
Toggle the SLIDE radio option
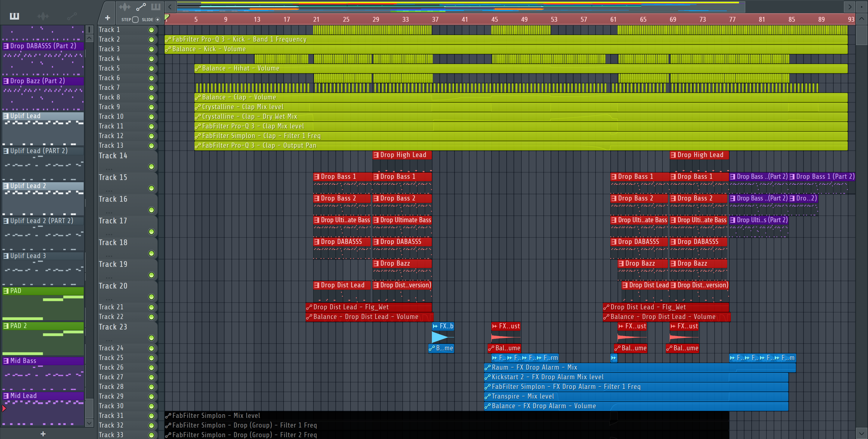point(157,20)
